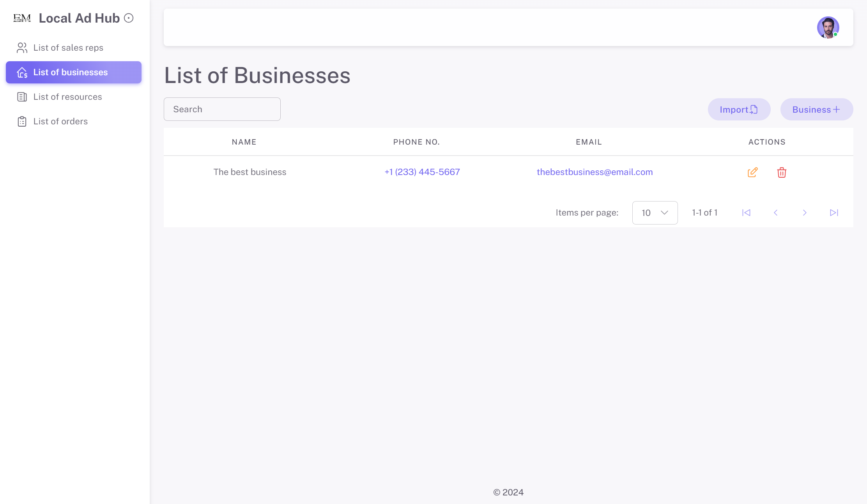Click the EMAIL column header

(589, 142)
